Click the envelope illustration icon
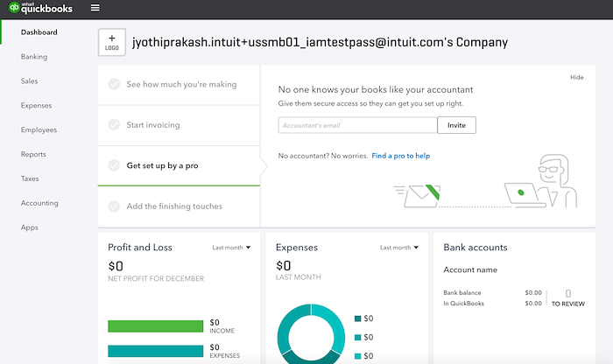613x364 pixels. (x=418, y=196)
